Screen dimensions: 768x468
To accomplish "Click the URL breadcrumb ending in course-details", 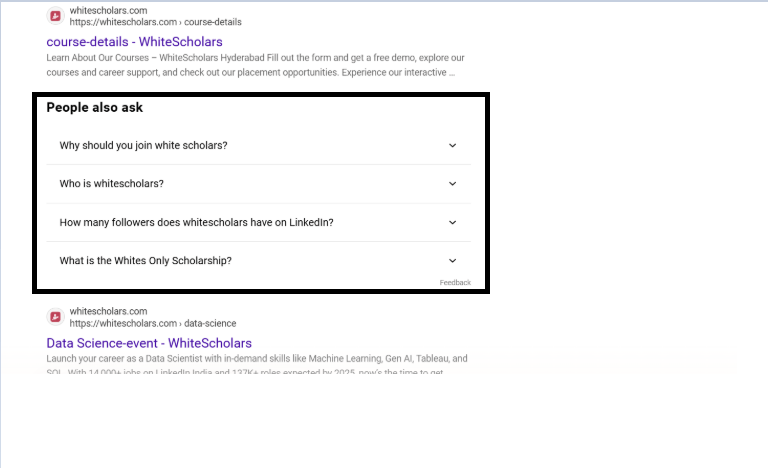I will pyautogui.click(x=155, y=22).
